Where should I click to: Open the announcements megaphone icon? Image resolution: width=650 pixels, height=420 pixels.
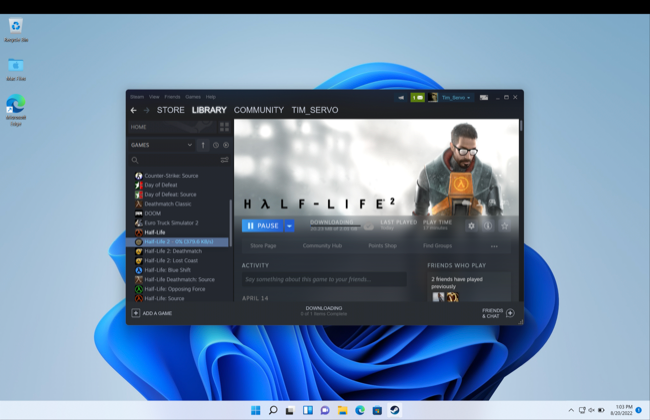[x=401, y=98]
